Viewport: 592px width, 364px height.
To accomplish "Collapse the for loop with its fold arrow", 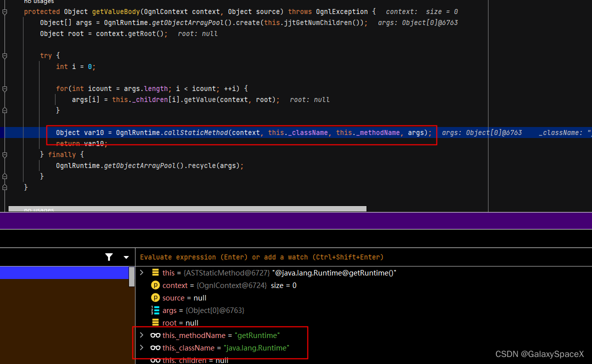I will [4, 88].
